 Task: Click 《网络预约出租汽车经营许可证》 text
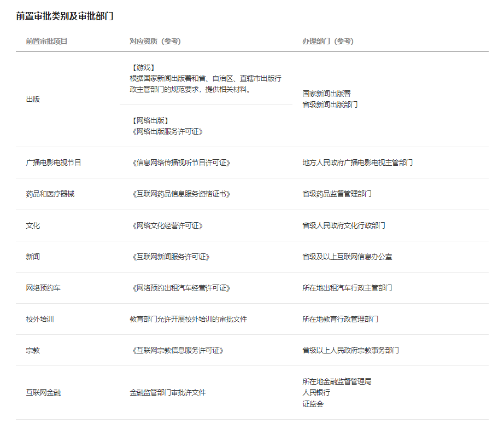point(180,288)
